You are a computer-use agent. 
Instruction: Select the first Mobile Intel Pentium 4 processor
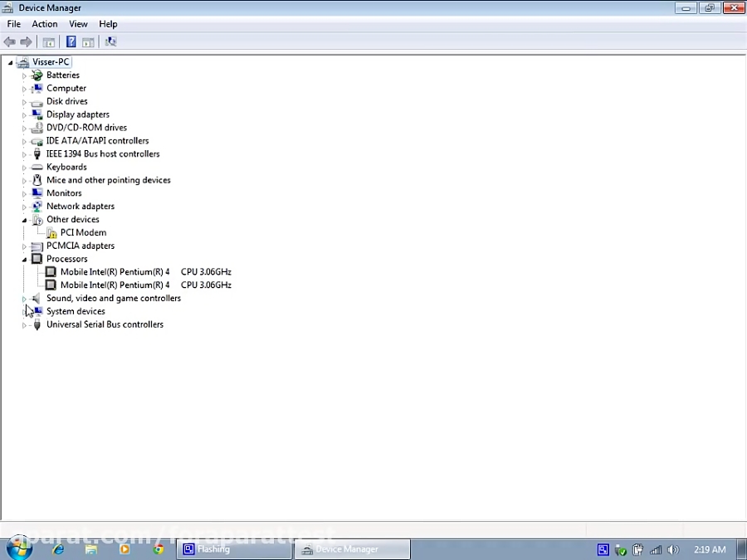click(115, 271)
